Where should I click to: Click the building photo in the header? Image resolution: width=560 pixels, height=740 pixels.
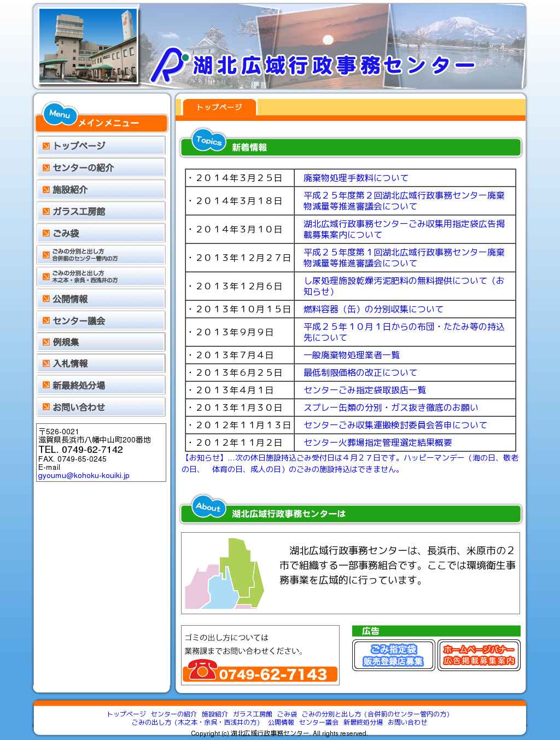tap(88, 46)
